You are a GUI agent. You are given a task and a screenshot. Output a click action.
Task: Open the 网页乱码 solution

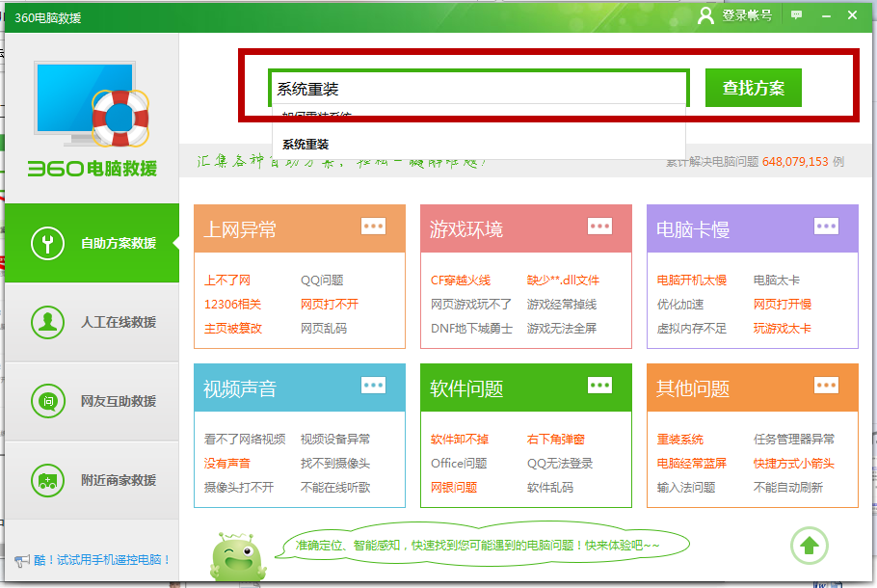(x=324, y=329)
